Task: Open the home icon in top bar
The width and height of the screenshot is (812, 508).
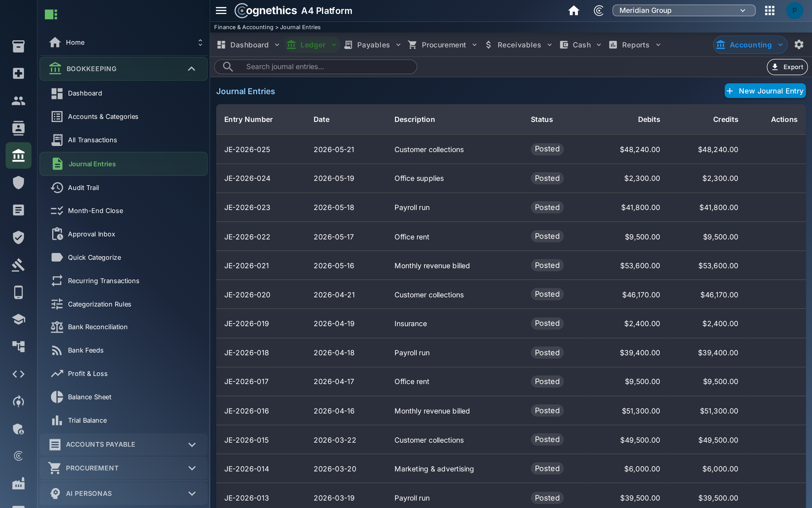Action: point(573,10)
